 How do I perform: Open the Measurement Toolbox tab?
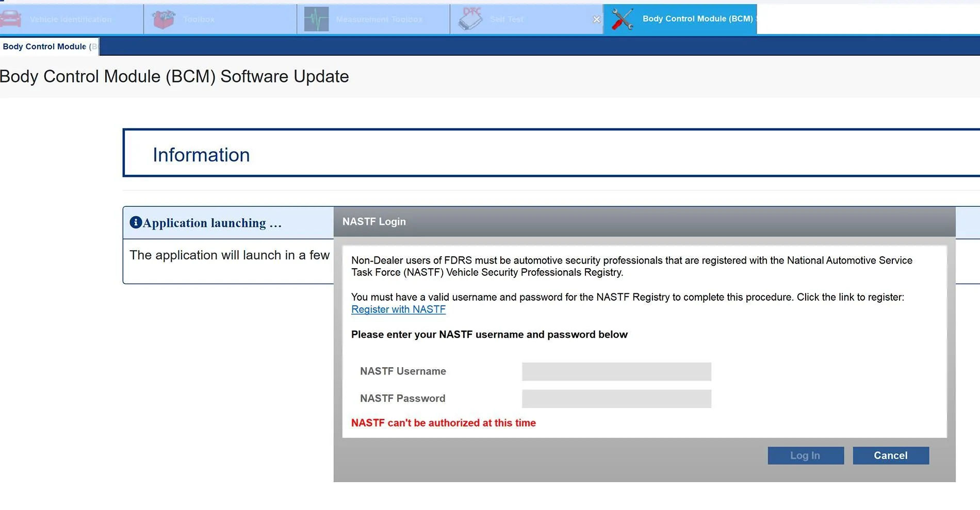[x=373, y=19]
